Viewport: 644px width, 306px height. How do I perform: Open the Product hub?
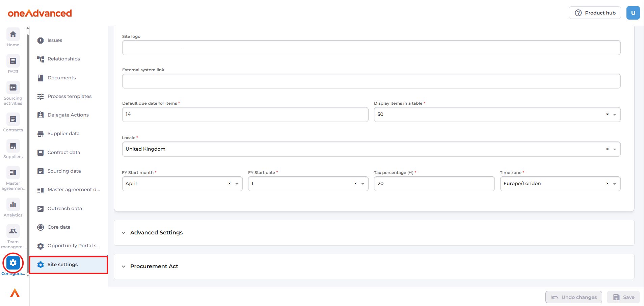pos(595,13)
